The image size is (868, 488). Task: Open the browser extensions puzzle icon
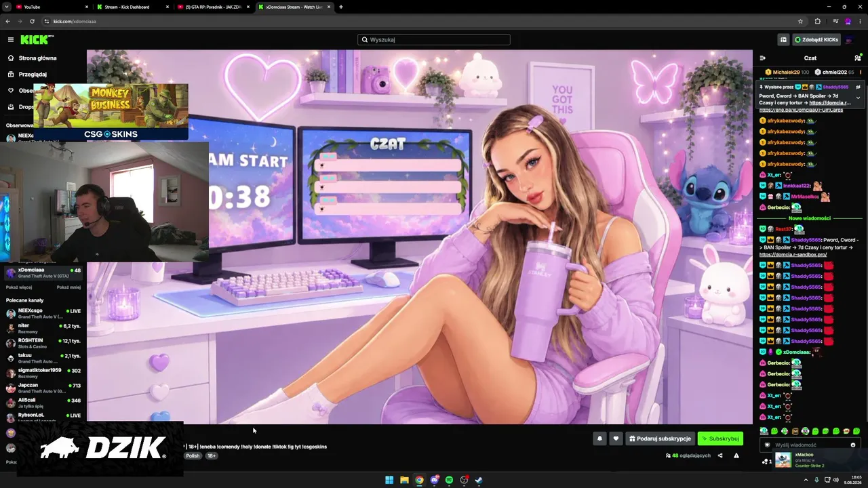[x=817, y=21]
